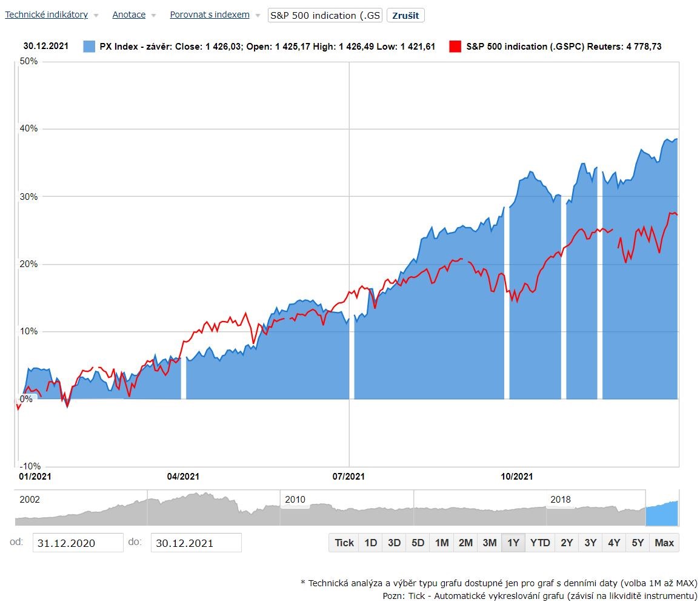Choose the 3M period button
The image size is (700, 605).
point(489,543)
